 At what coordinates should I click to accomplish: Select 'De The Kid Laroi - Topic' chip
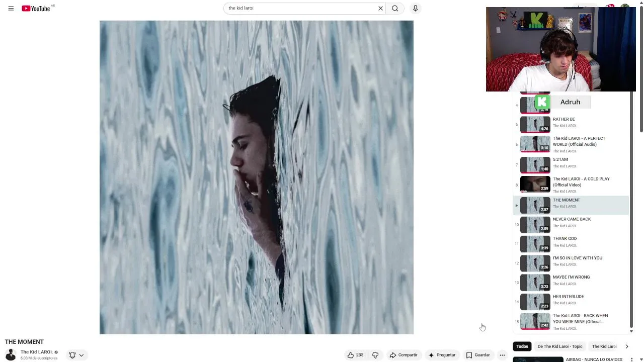(x=559, y=346)
